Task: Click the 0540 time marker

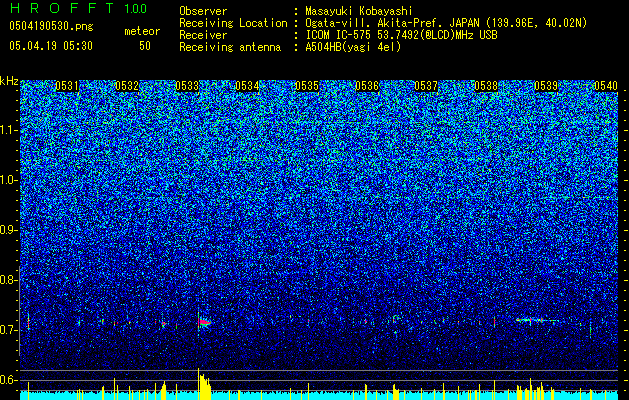Action: click(606, 86)
